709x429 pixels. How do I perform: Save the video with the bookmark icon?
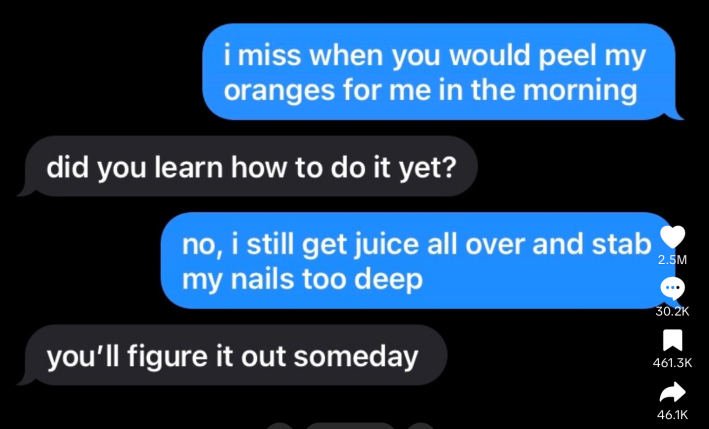[x=672, y=340]
